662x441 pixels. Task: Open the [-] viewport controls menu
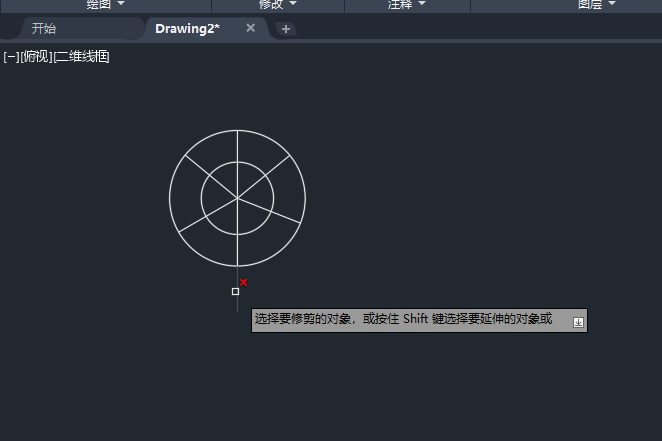click(11, 57)
